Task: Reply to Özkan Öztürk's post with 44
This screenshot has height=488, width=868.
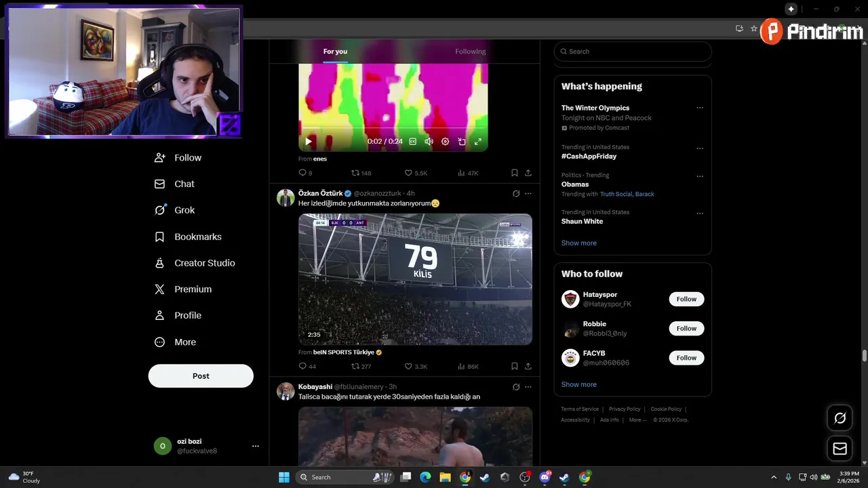Action: click(307, 366)
